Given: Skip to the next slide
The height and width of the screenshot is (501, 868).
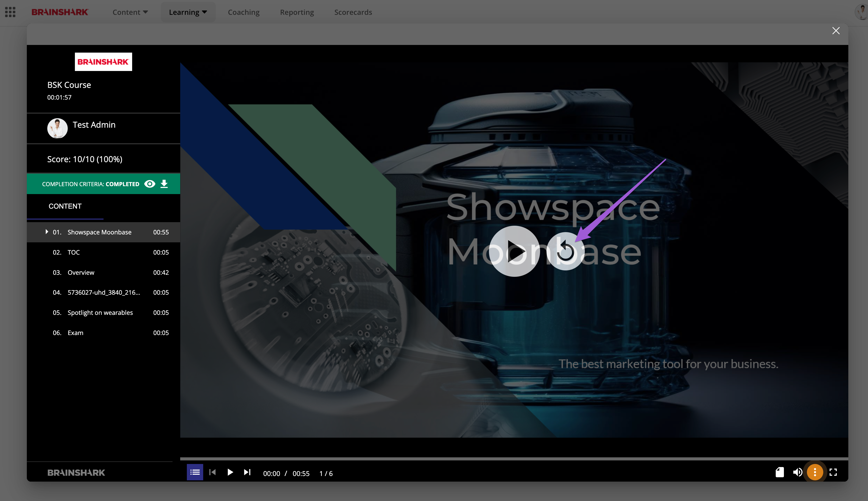Looking at the screenshot, I should (247, 472).
